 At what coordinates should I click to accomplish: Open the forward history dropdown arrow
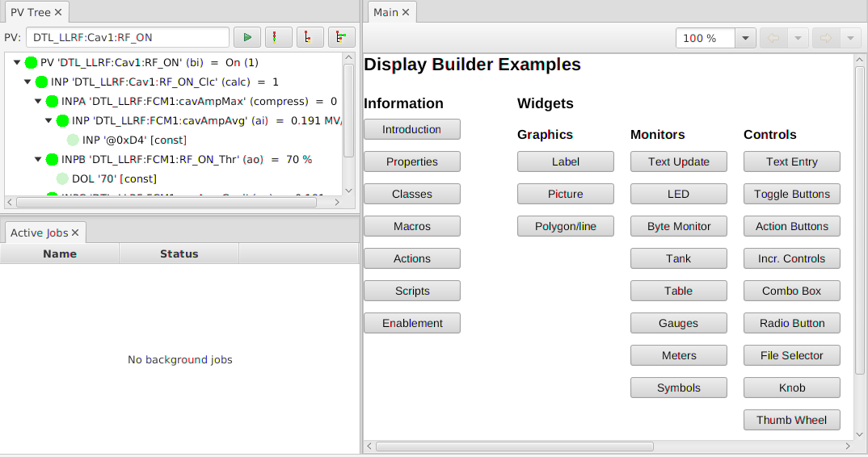pos(849,38)
